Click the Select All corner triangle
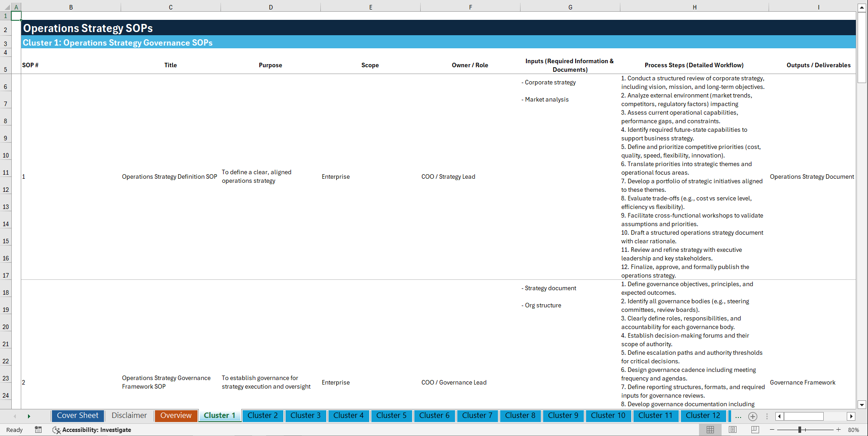 coord(6,7)
